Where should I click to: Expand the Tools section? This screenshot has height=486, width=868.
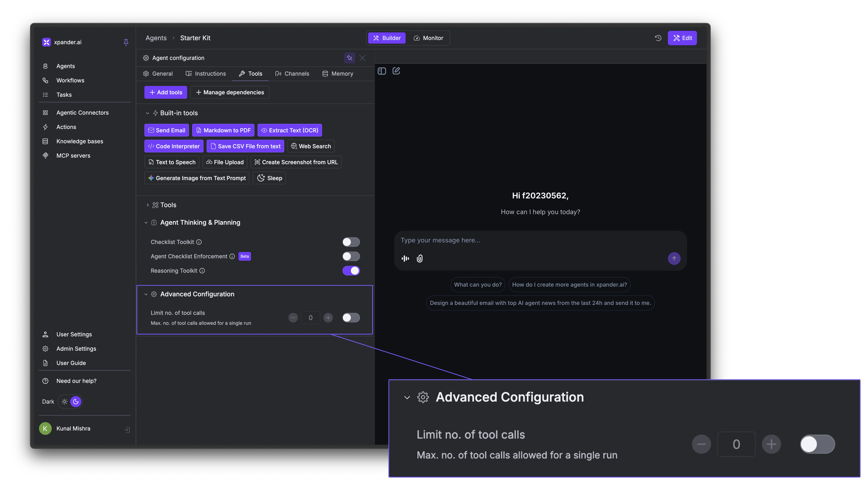point(148,205)
